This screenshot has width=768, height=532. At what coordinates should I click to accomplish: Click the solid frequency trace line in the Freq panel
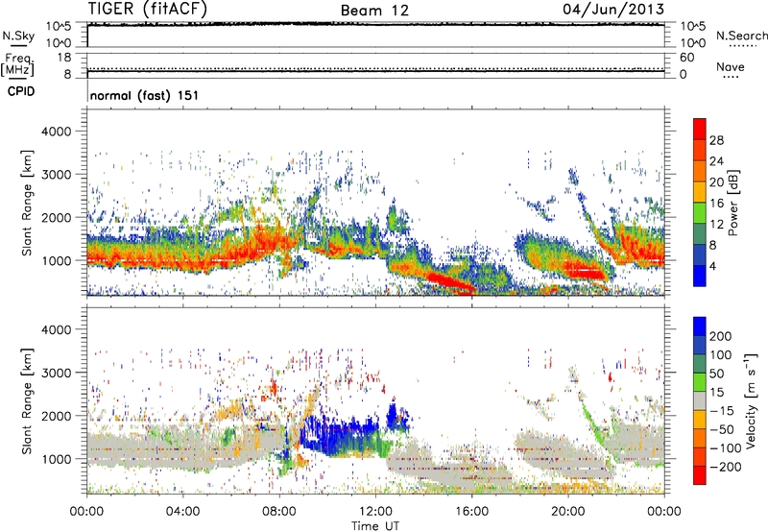point(375,71)
